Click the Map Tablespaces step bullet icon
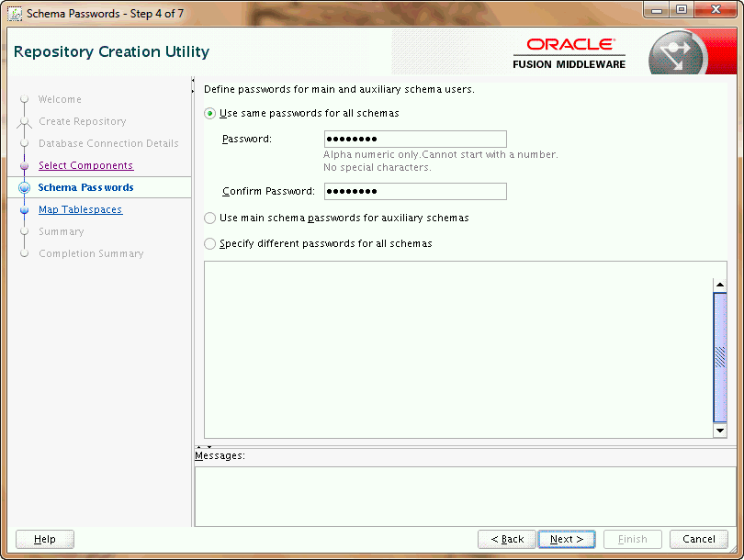744x560 pixels. pos(24,210)
